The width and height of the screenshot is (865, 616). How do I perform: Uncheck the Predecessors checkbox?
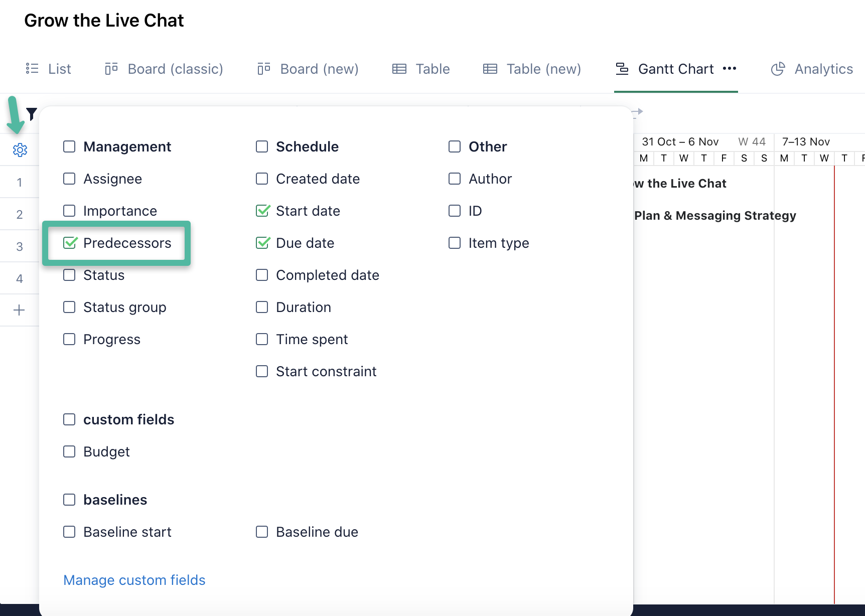coord(70,243)
